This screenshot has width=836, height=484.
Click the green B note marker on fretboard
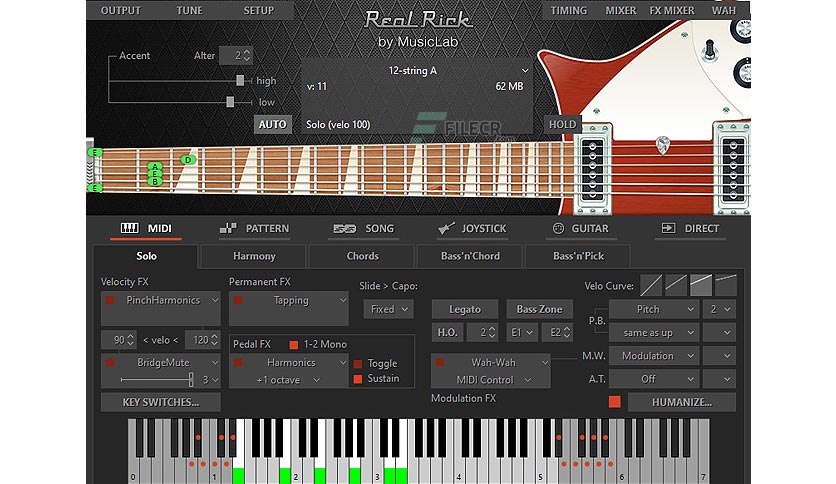pyautogui.click(x=155, y=182)
